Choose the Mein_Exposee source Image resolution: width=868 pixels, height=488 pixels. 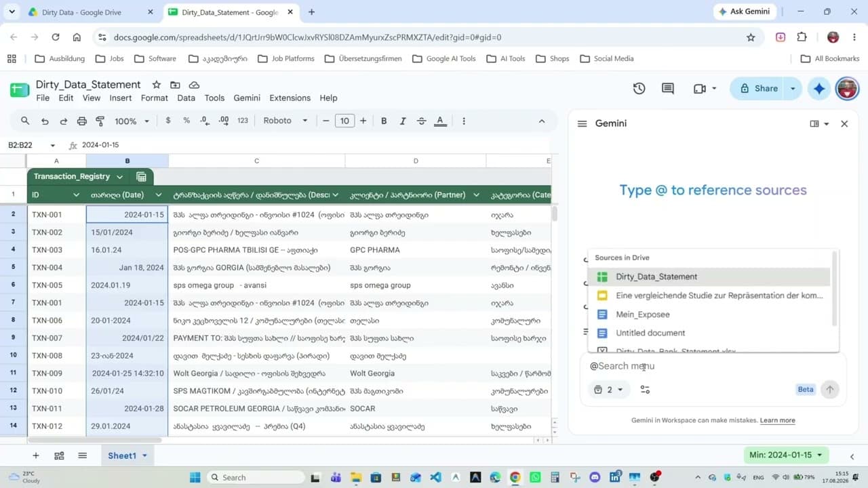709,314
